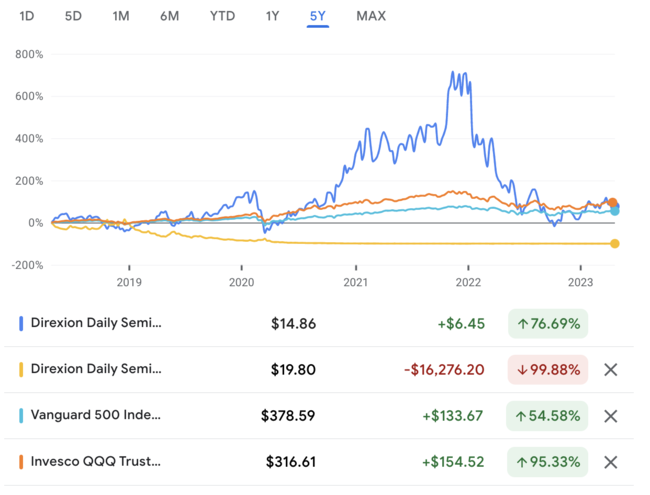This screenshot has width=650, height=495.
Task: Click the 2019 axis label
Action: point(129,282)
